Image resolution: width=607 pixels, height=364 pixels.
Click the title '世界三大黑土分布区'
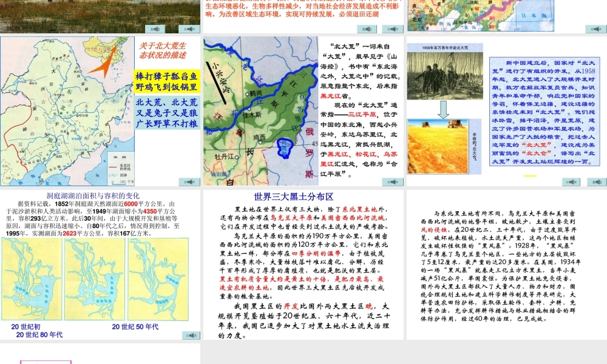coord(293,197)
